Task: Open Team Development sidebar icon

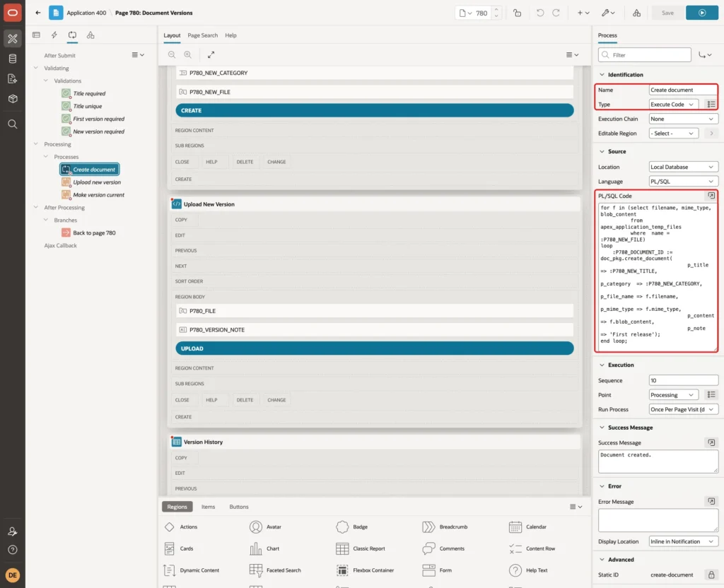Action: click(x=13, y=79)
